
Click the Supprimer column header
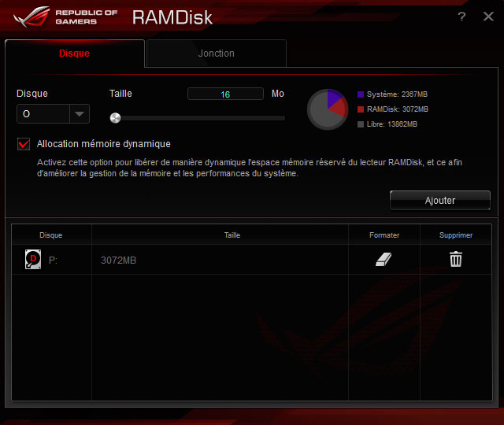pos(455,235)
